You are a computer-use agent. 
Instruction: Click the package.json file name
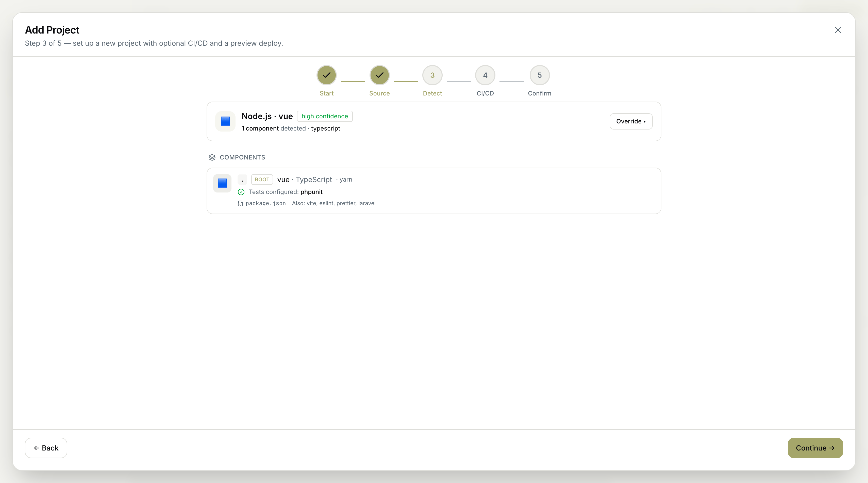265,203
